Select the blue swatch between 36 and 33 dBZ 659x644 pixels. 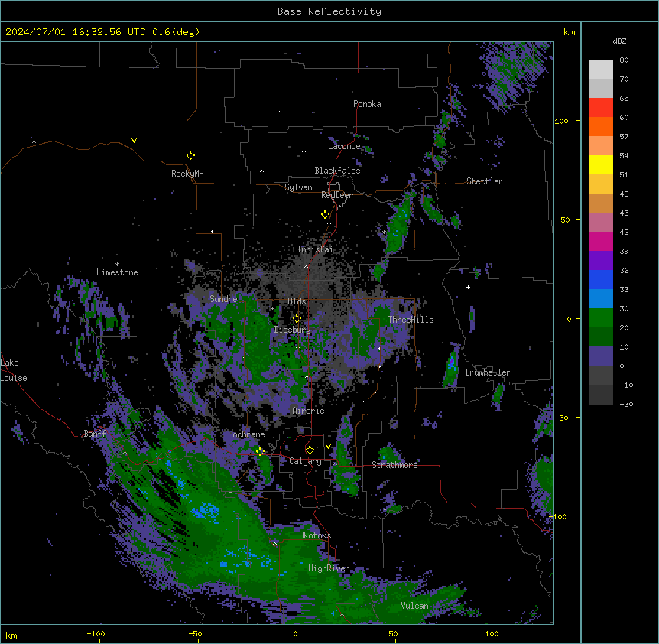[x=601, y=280]
